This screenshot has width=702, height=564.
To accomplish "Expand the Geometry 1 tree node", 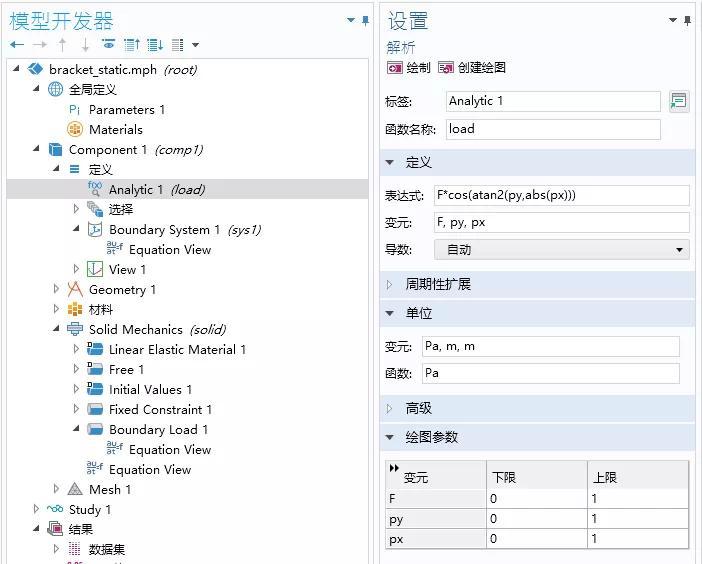I will 56,289.
